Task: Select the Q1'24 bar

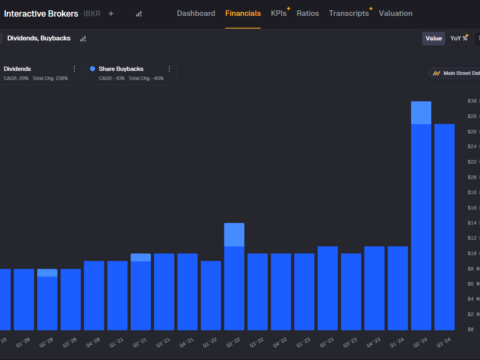Action: [398, 288]
